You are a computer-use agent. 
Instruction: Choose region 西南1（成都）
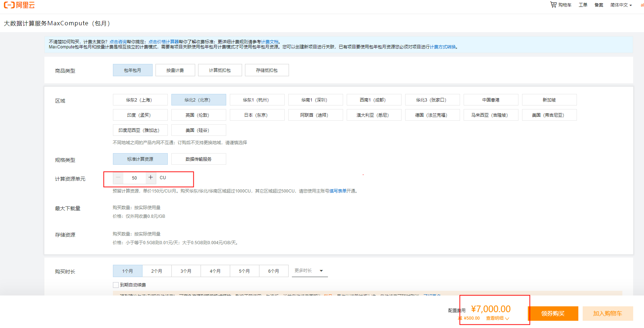coord(374,100)
